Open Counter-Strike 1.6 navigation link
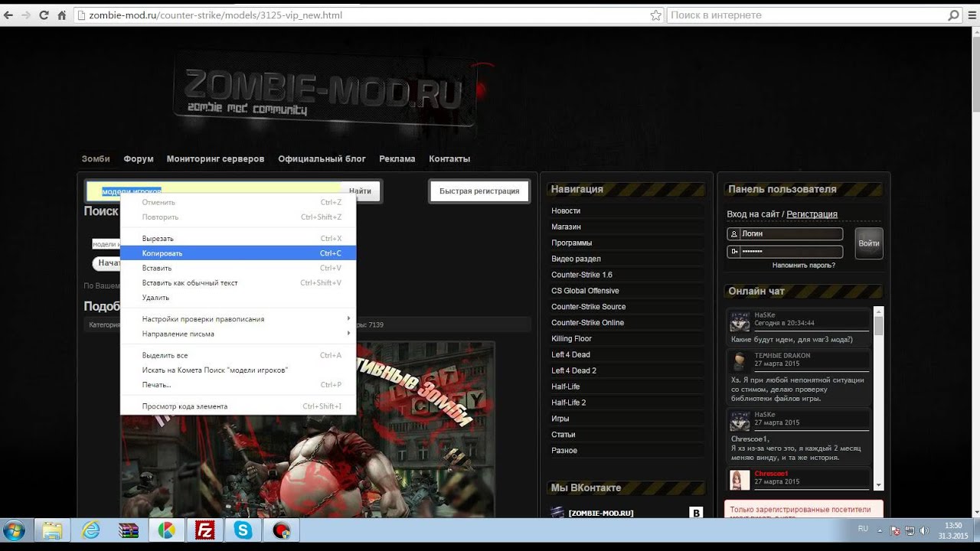Image resolution: width=980 pixels, height=551 pixels. coord(582,275)
